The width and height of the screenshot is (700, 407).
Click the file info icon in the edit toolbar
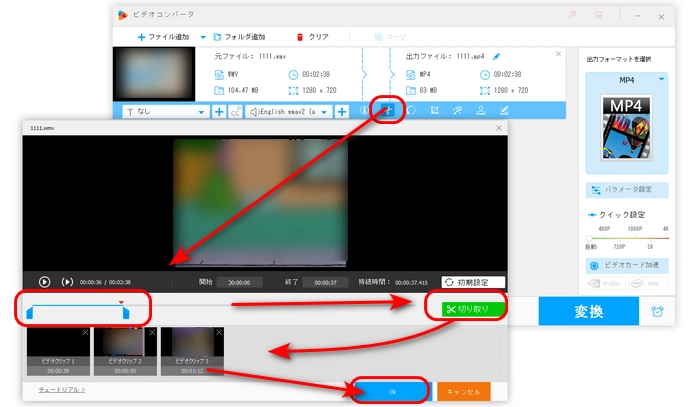coord(364,110)
